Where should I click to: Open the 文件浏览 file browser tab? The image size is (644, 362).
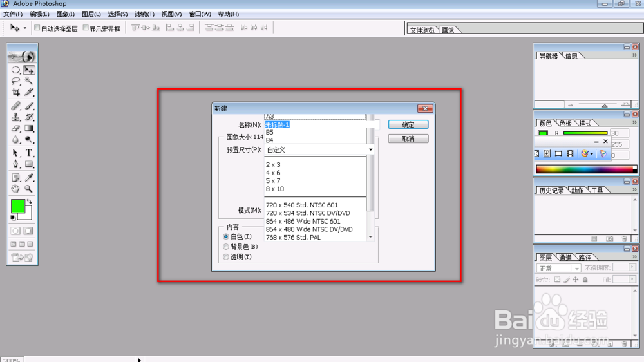tap(422, 30)
